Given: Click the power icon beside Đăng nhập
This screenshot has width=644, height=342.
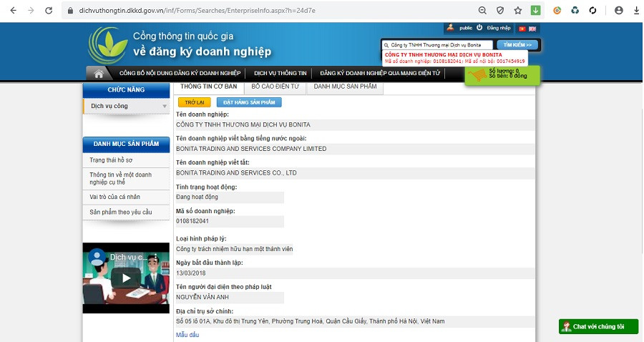Looking at the screenshot, I should (x=479, y=27).
